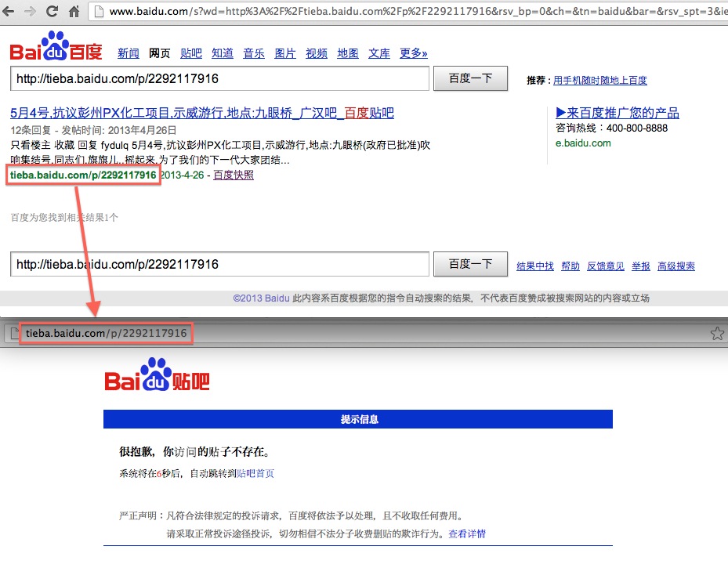Open the 贴吧 tab
Viewport: 728px width, 575px height.
[191, 53]
